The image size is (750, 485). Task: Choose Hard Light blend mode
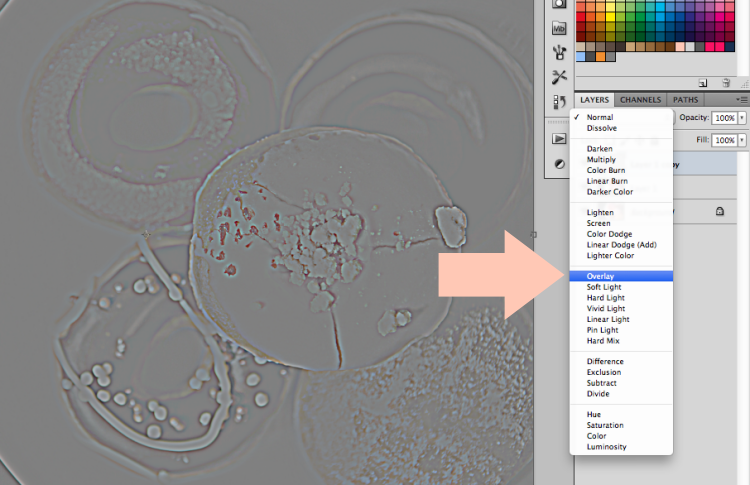(621, 298)
